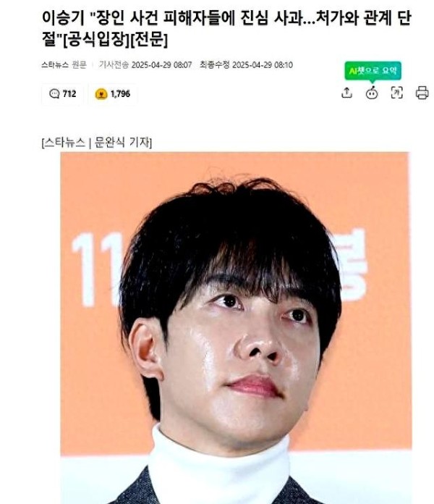Click [스타뉴스 text in the byline
Image resolution: width=434 pixels, height=504 pixels.
tap(64, 142)
